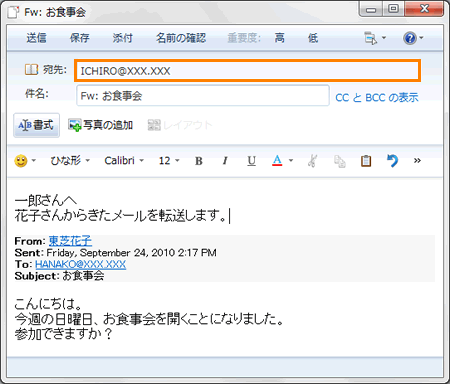Click the Sent date line text
Viewport: 450px width, 384px height.
pyautogui.click(x=115, y=253)
